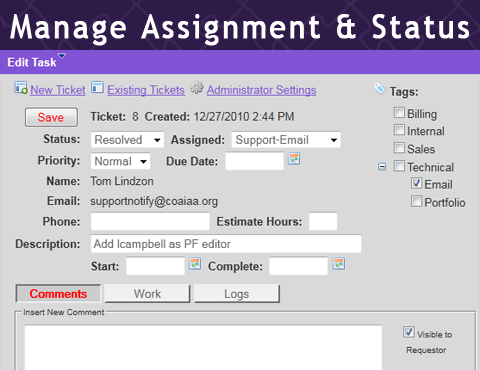Viewport: 480px width, 370px height.
Task: Toggle the Visible to Requestor checkbox
Action: point(409,332)
